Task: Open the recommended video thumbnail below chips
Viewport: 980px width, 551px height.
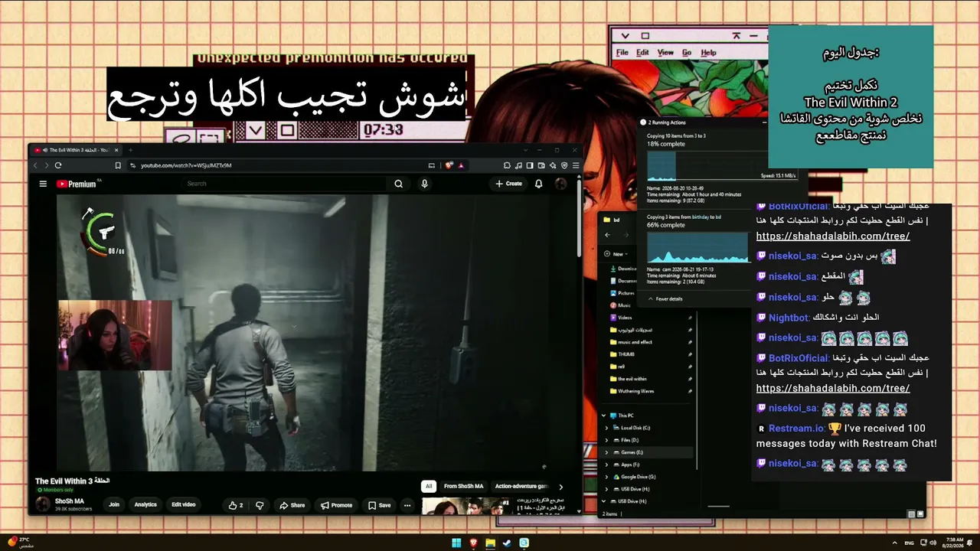Action: [466, 507]
